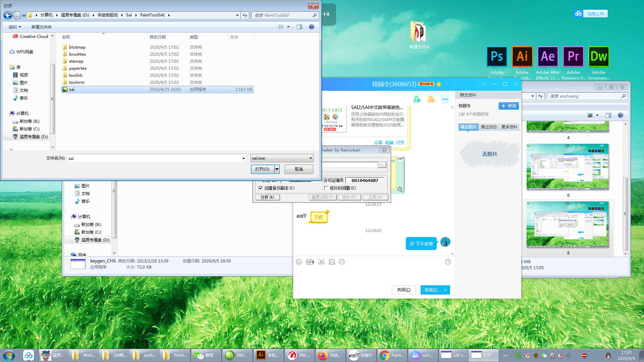The image size is (644, 362).
Task: Toggle 修补时间戳 checkbox
Action: 326,188
